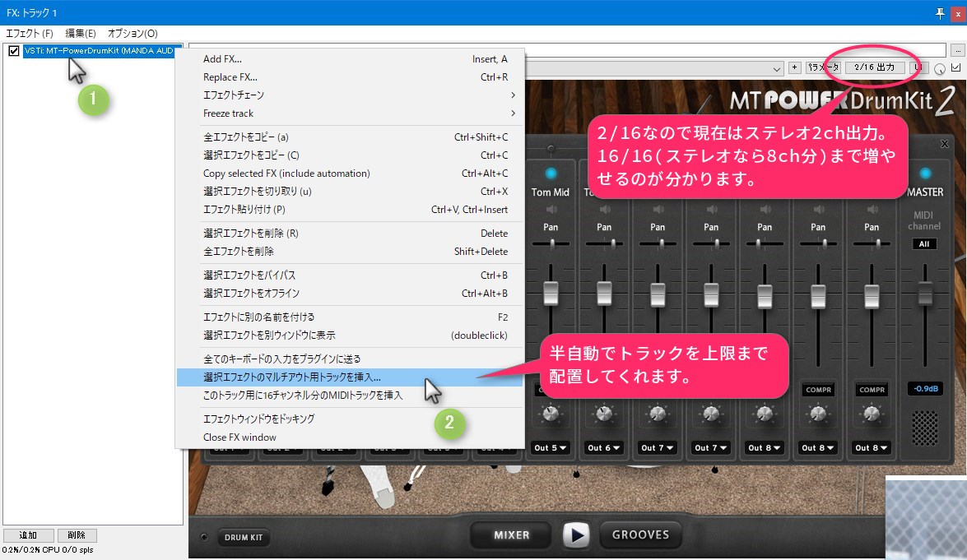Screen dimensions: 967x560
Task: Choose Copy selected FX (include automation)
Action: [351, 174]
